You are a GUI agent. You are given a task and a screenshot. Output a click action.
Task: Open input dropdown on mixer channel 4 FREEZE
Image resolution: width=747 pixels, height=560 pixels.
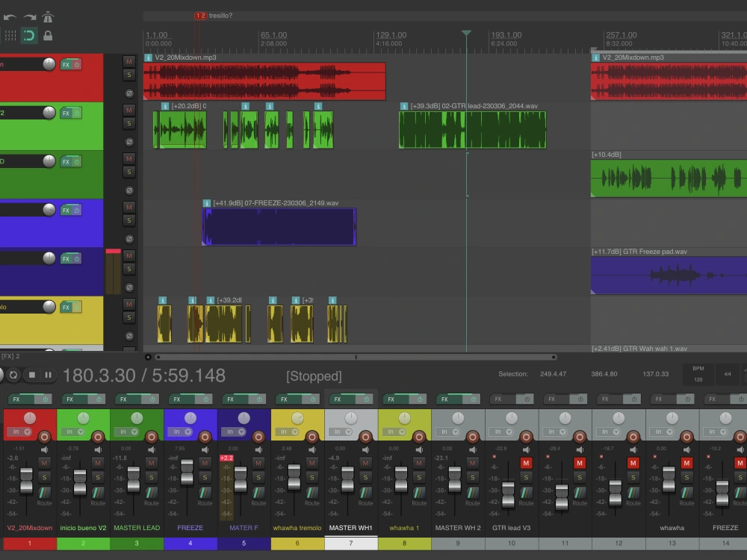tap(182, 432)
